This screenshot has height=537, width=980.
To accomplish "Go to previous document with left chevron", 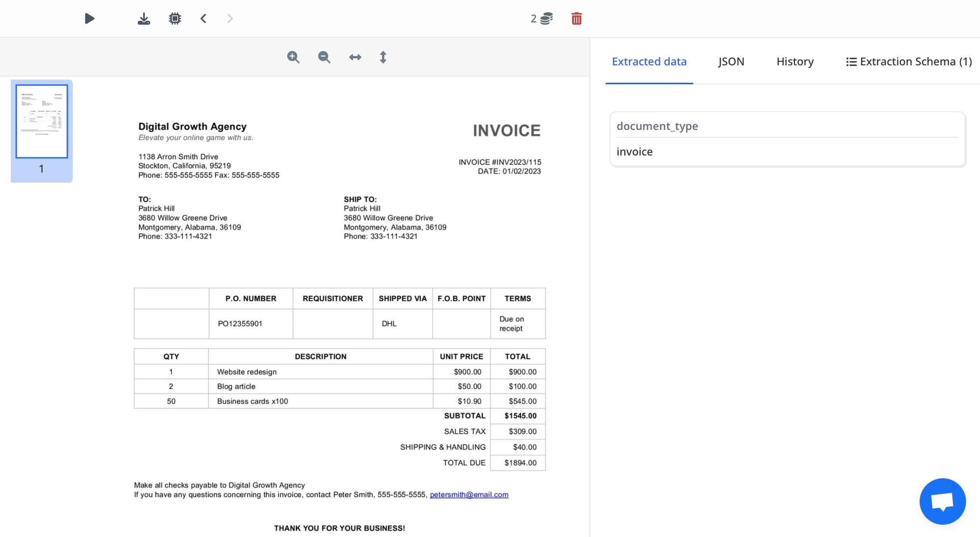I will click(x=203, y=19).
